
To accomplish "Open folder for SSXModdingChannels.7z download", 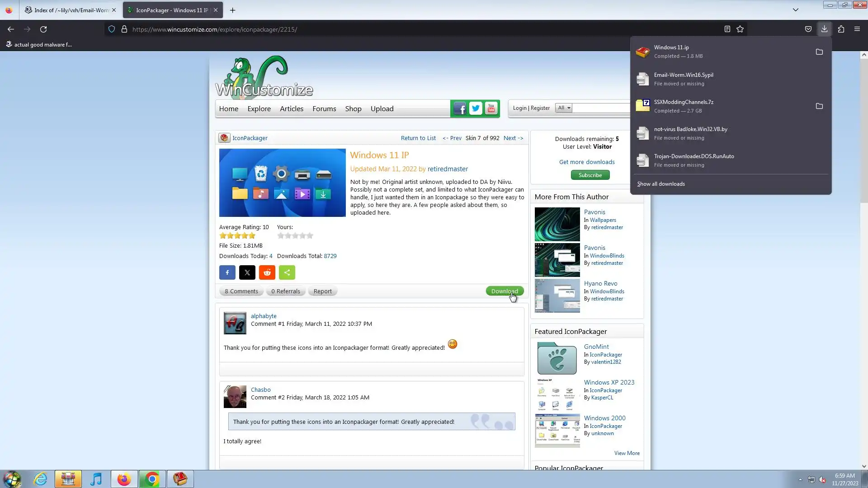I will click(x=819, y=106).
